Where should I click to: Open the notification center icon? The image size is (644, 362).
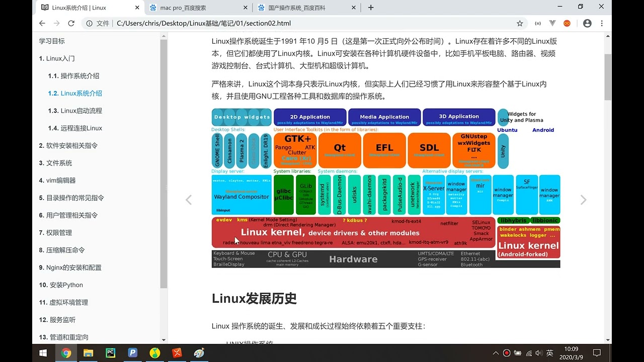(597, 353)
